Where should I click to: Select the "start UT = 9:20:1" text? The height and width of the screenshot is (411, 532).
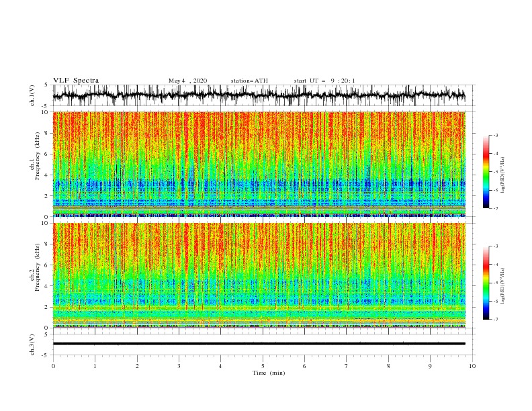324,81
